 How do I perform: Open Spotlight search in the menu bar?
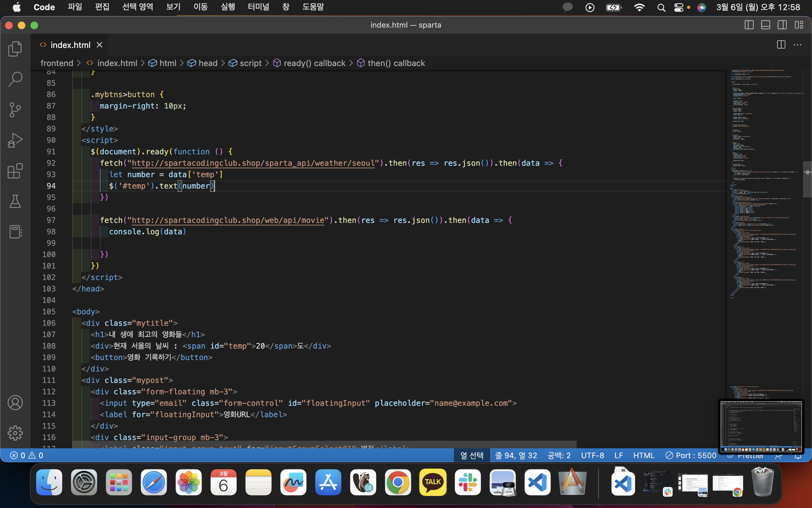(x=661, y=7)
